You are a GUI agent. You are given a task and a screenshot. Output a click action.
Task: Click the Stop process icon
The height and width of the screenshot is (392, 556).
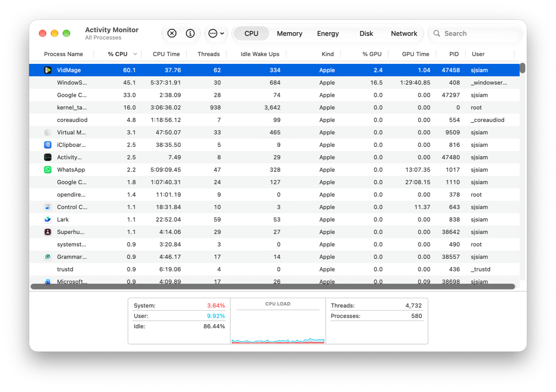point(172,33)
